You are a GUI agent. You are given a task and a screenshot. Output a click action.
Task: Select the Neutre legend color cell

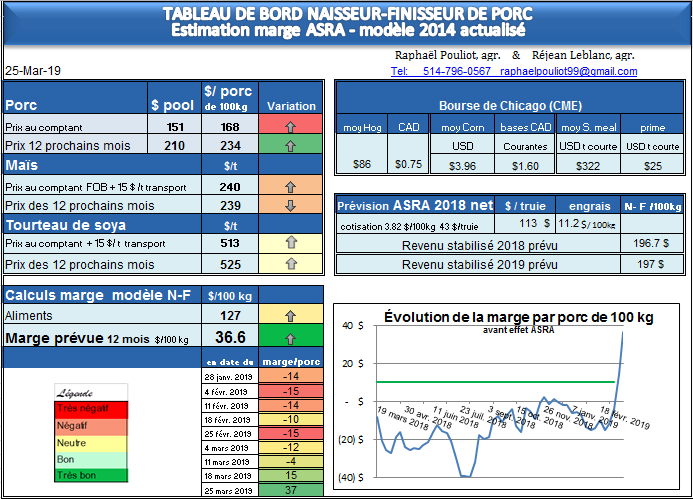coord(90,440)
